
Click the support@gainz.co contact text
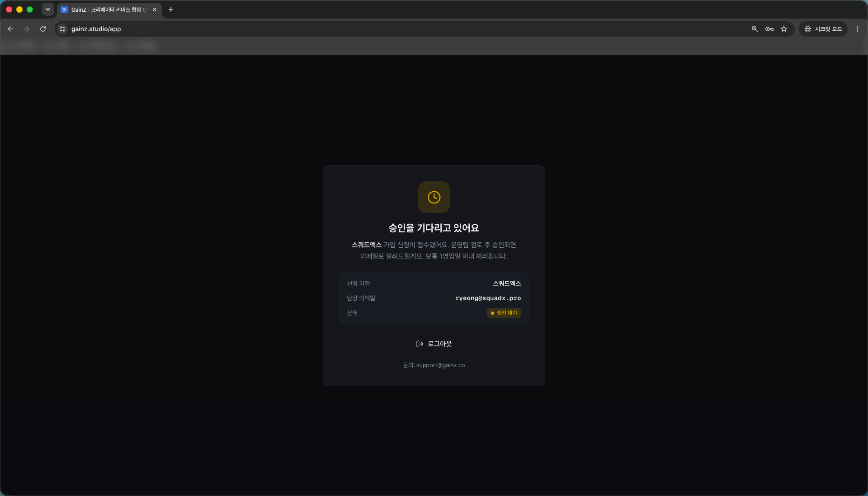click(440, 365)
